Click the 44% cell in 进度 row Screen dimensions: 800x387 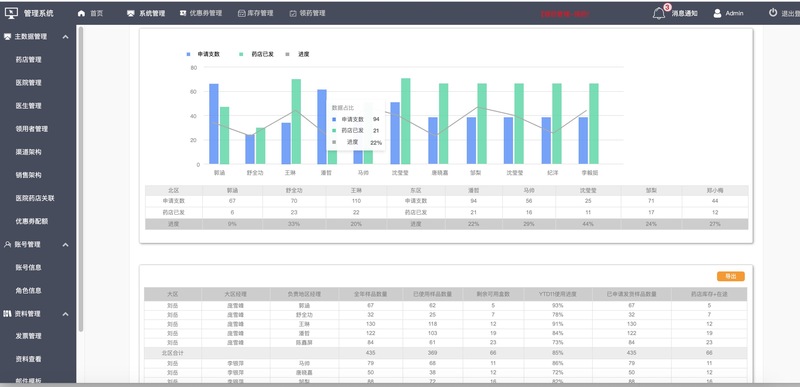(588, 224)
